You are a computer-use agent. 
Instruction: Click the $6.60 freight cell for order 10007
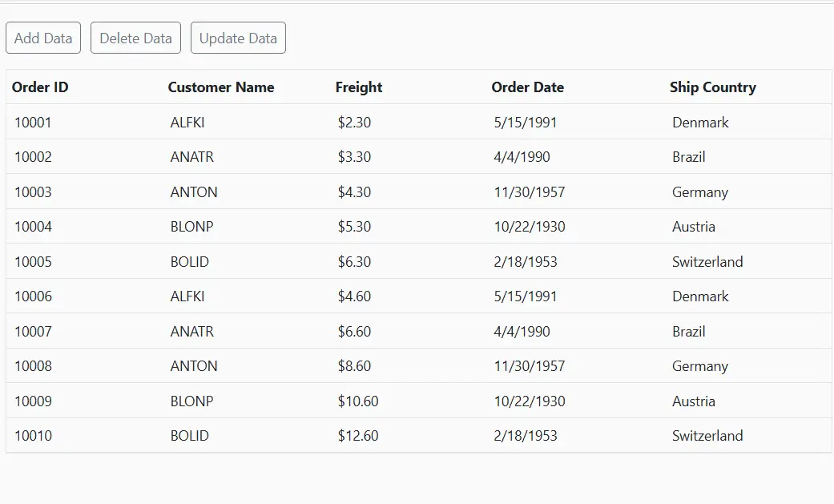[x=357, y=331]
